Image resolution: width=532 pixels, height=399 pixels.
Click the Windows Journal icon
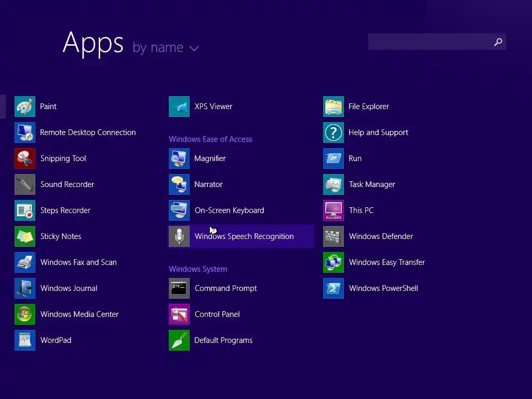point(25,288)
